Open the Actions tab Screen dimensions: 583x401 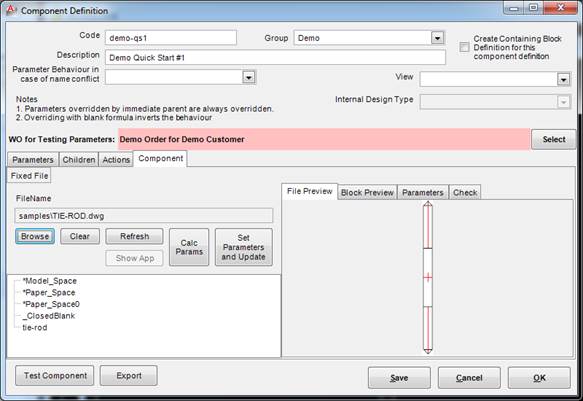click(x=116, y=160)
